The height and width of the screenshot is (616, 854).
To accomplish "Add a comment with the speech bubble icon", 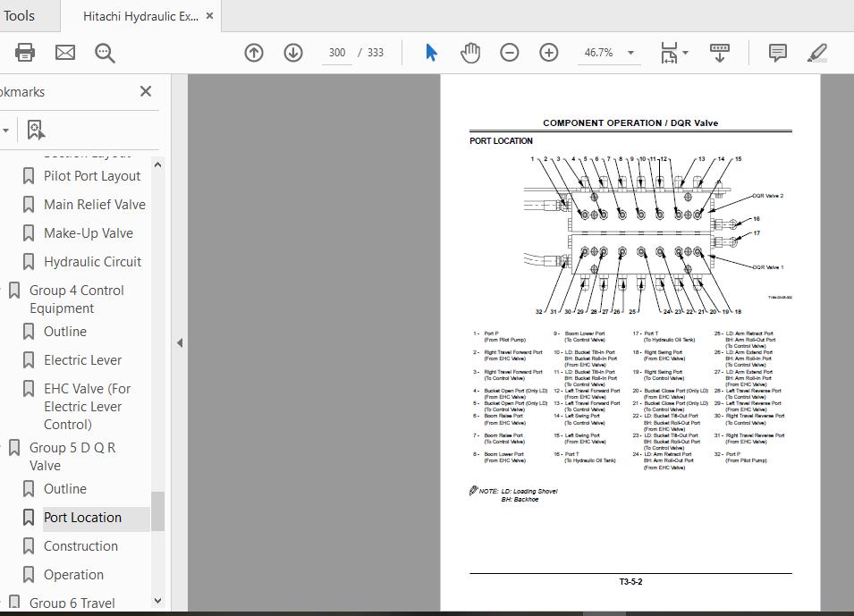I will [777, 53].
